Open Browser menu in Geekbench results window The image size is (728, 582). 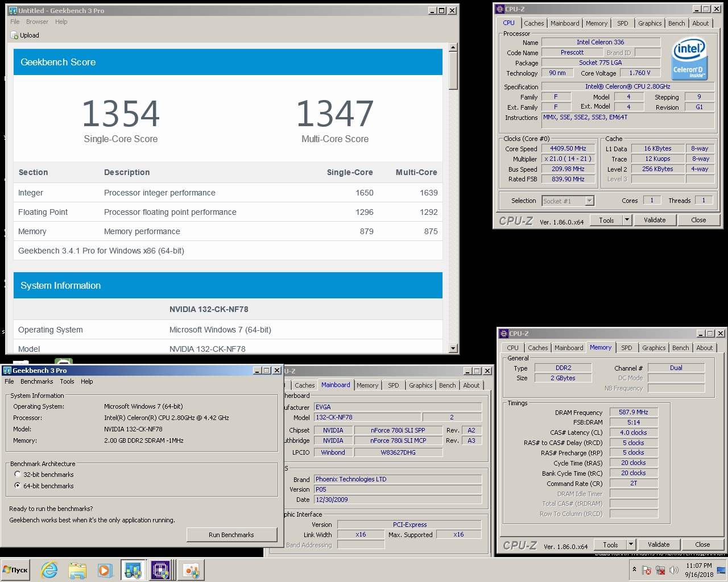click(37, 22)
